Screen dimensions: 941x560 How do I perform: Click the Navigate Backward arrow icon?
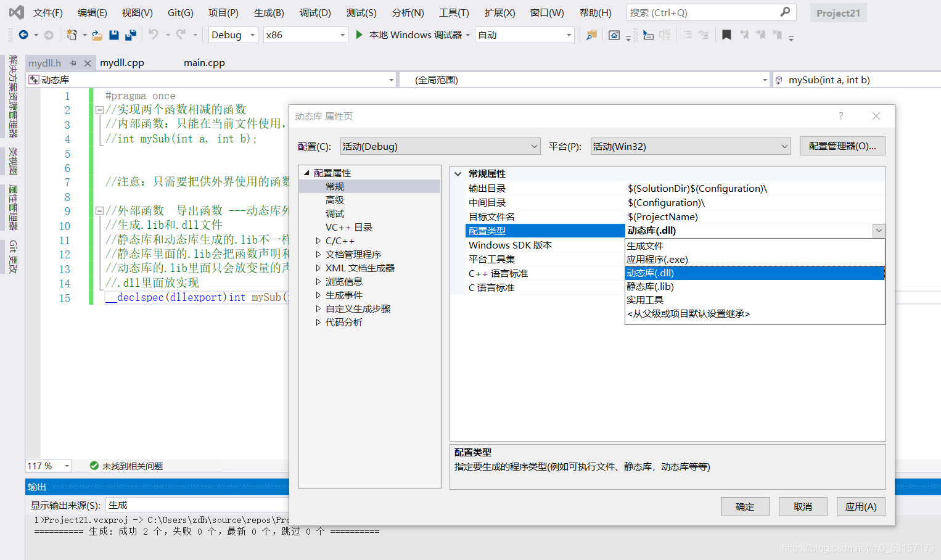pyautogui.click(x=23, y=35)
